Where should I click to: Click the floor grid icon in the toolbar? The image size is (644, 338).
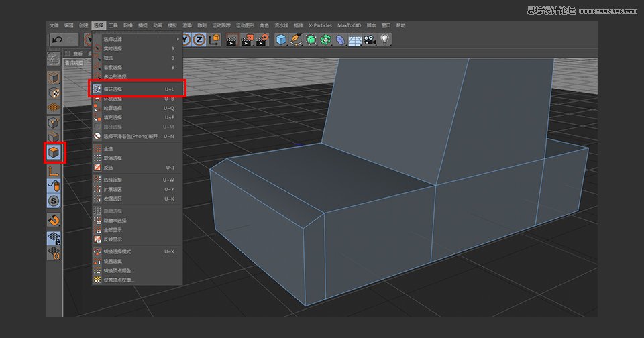coord(355,40)
